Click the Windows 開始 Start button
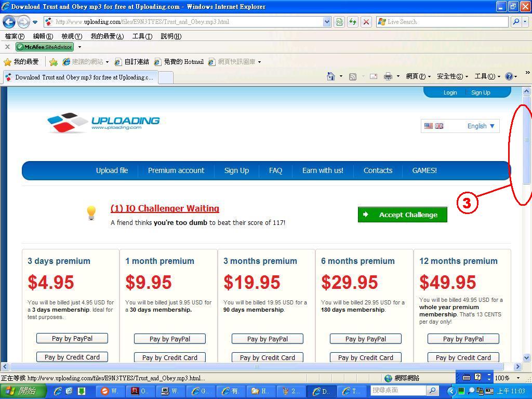Image resolution: width=532 pixels, height=399 pixels. (23, 391)
